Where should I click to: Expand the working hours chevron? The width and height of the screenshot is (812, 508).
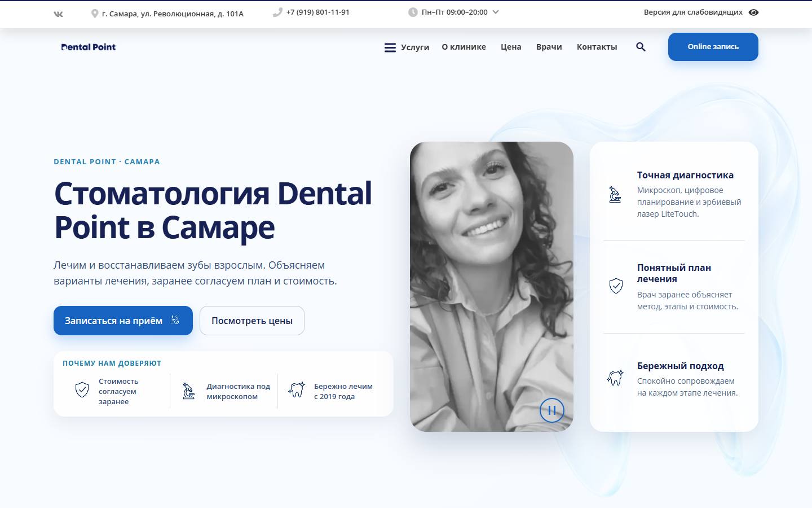coord(496,12)
